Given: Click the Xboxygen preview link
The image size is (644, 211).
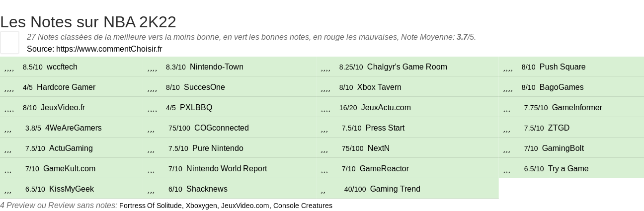Looking at the screenshot, I should pos(201,206).
